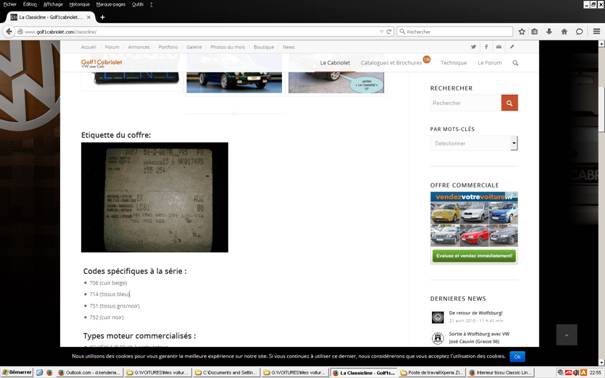Click the Etiquette du coffre label photo
The height and width of the screenshot is (378, 605).
tap(154, 197)
